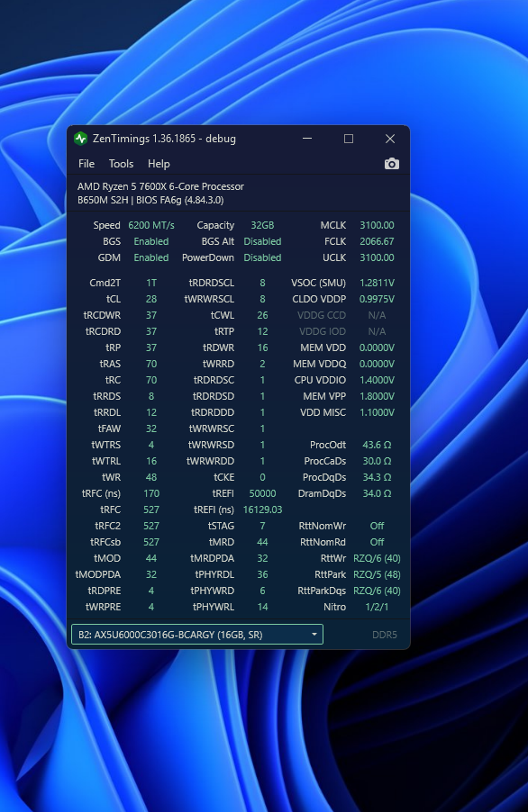The height and width of the screenshot is (812, 528).
Task: Open the File menu
Action: pos(86,164)
